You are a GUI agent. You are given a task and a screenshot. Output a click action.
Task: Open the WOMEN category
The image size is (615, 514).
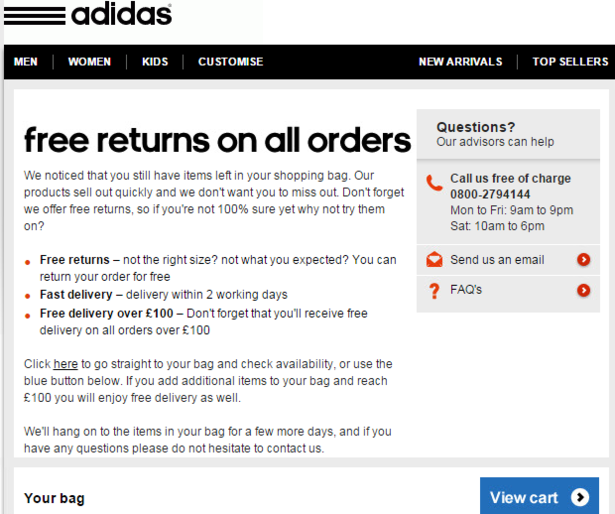click(x=89, y=62)
